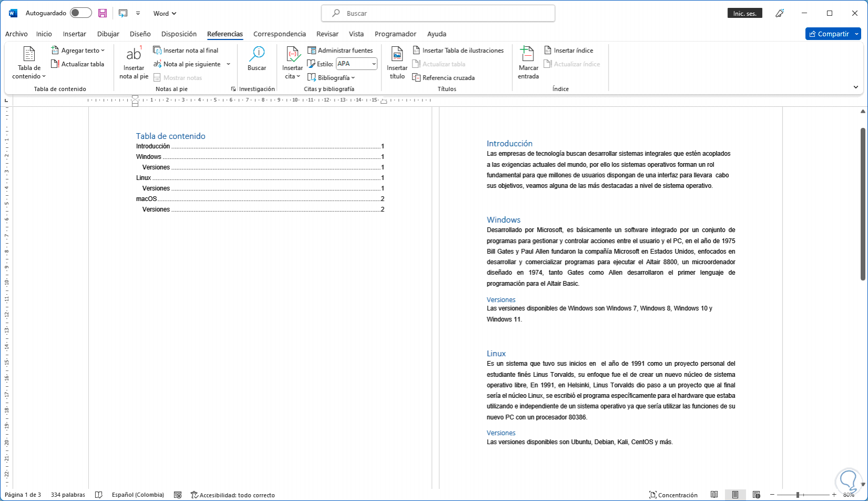Open the Buscar research tool in ribbon
Viewport: 868px width, 501px height.
[x=257, y=58]
